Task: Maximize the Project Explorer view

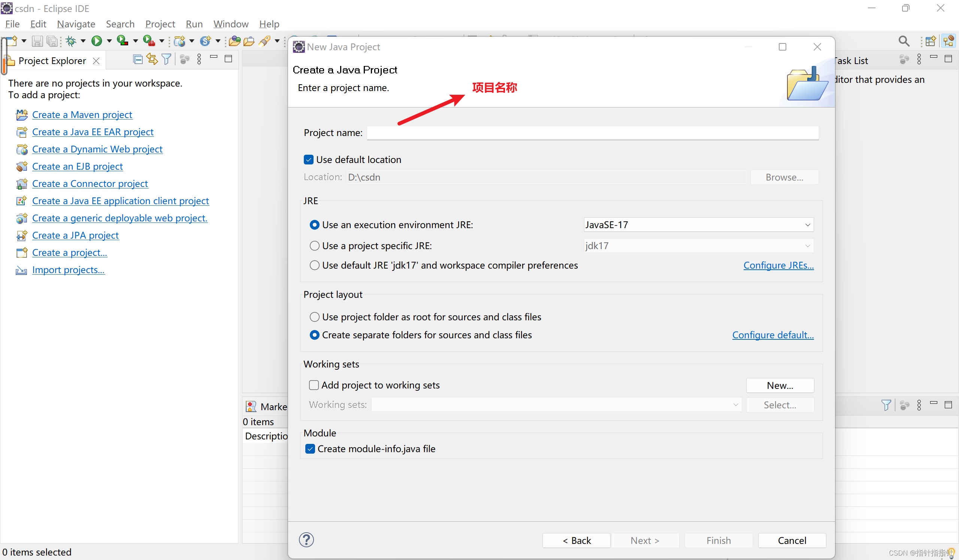Action: [229, 58]
